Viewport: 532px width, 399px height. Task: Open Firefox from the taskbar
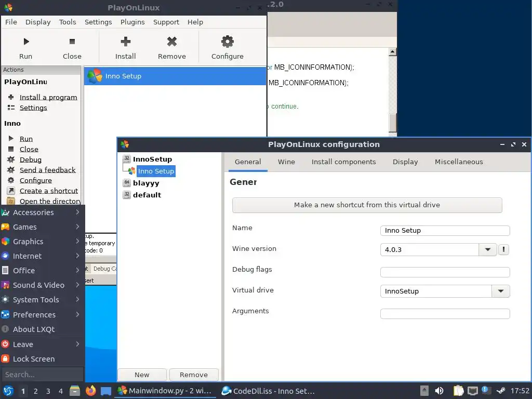click(90, 391)
